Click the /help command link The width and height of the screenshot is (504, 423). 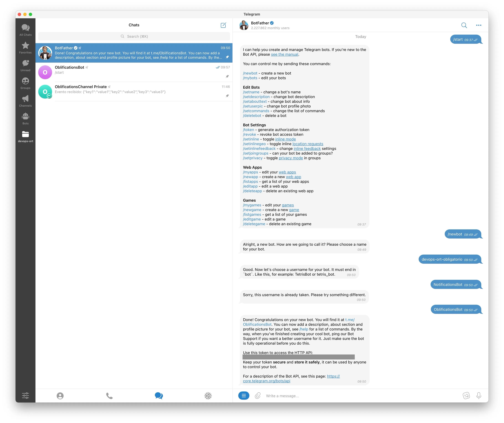pos(304,329)
